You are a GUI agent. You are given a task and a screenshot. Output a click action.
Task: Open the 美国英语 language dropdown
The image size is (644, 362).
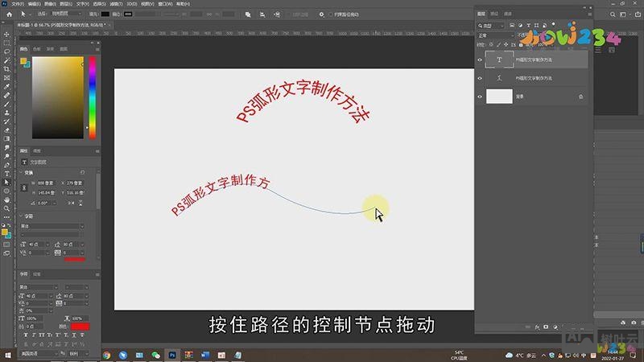click(38, 353)
